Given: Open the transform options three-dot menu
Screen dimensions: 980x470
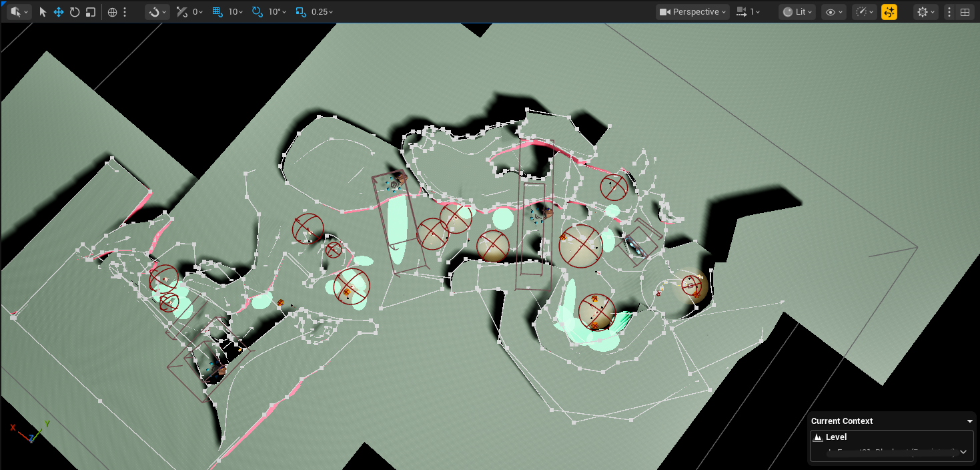Looking at the screenshot, I should tap(125, 12).
